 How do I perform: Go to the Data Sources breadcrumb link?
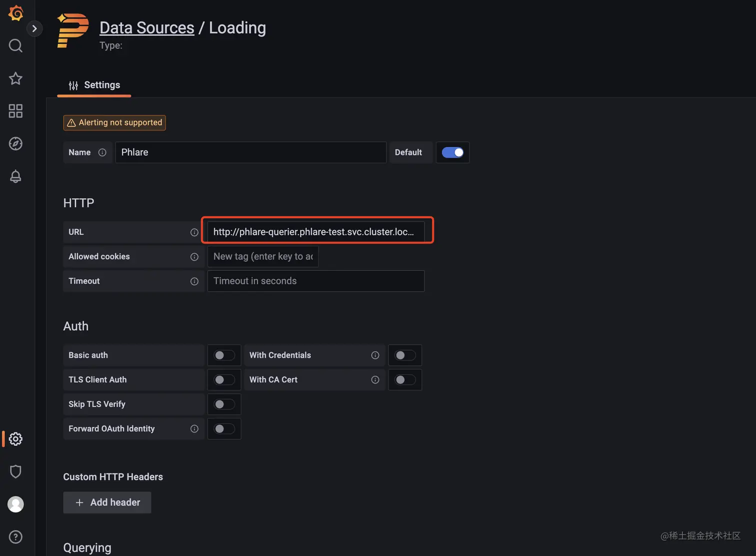click(x=146, y=28)
